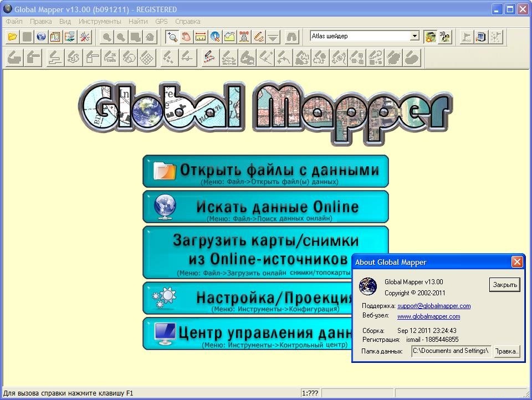Click the Copyright © 2002-2011 text
The image size is (532, 400).
[x=415, y=293]
